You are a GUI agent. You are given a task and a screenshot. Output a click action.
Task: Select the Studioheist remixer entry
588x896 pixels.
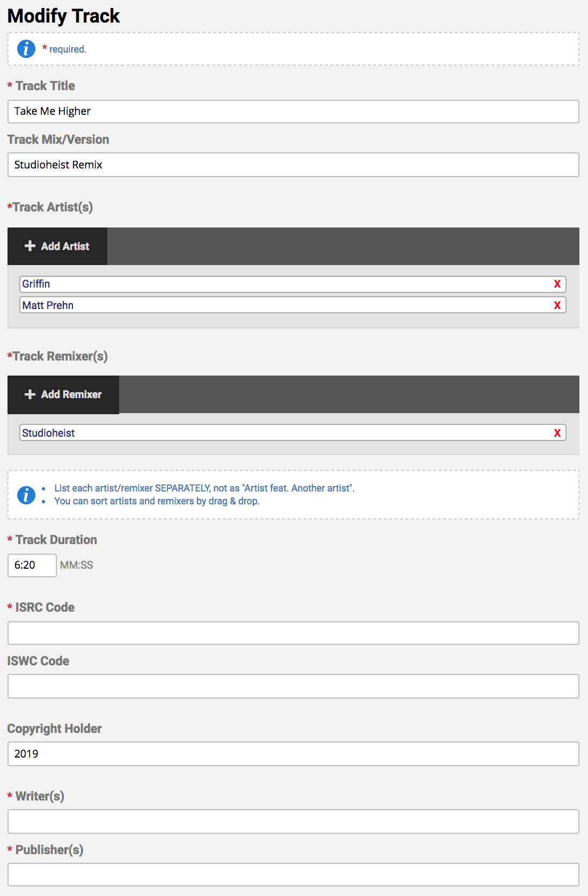tap(284, 433)
